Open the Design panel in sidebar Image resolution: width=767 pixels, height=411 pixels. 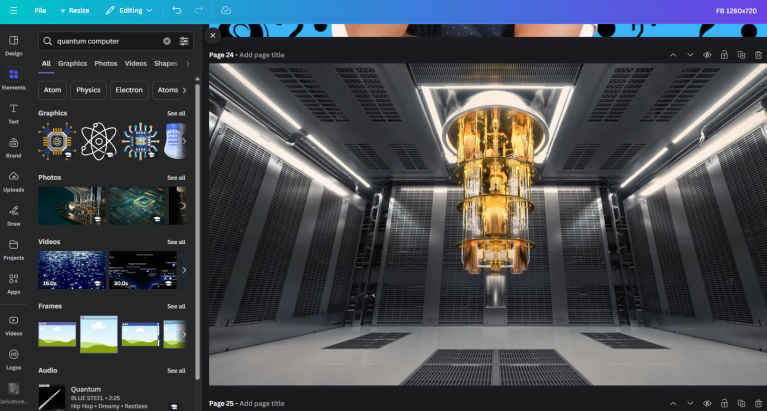pos(14,44)
